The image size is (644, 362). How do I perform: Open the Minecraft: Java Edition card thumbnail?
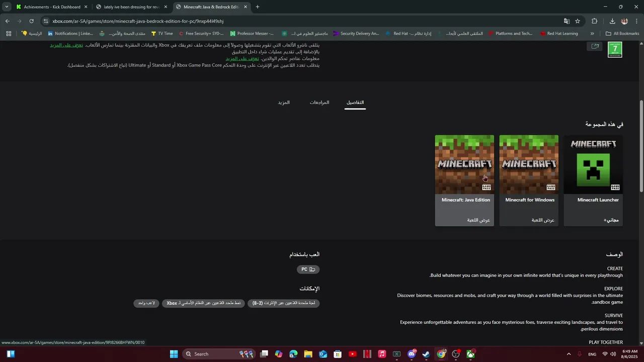click(464, 164)
